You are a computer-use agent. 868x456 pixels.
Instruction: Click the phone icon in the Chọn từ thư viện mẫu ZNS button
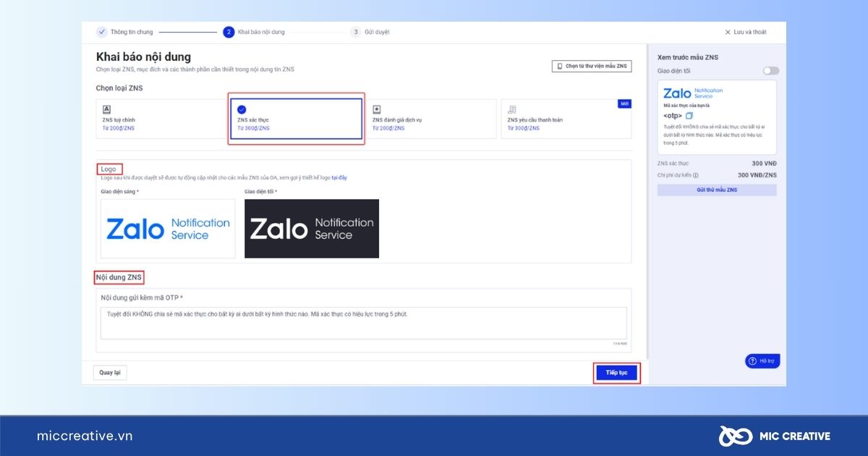(x=559, y=66)
